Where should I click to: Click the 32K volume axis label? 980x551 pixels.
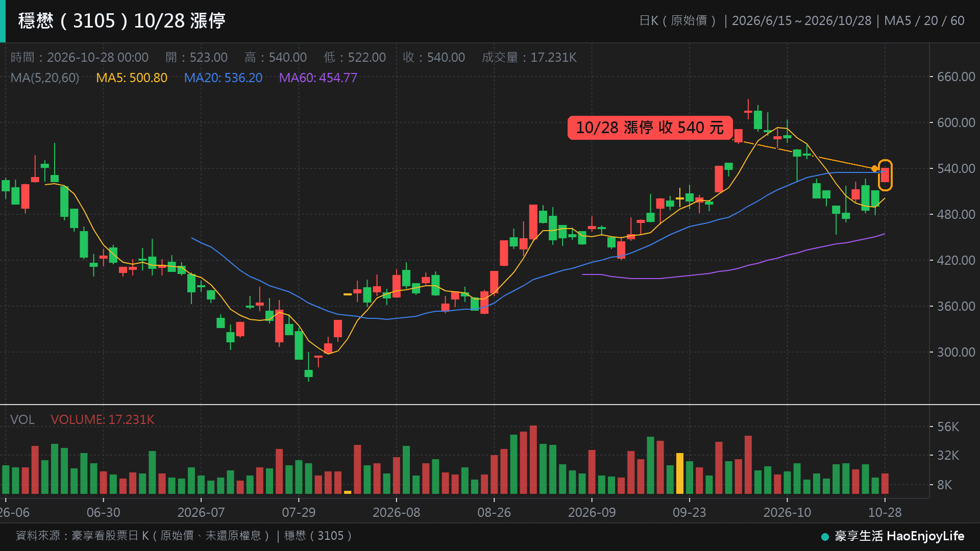(948, 456)
